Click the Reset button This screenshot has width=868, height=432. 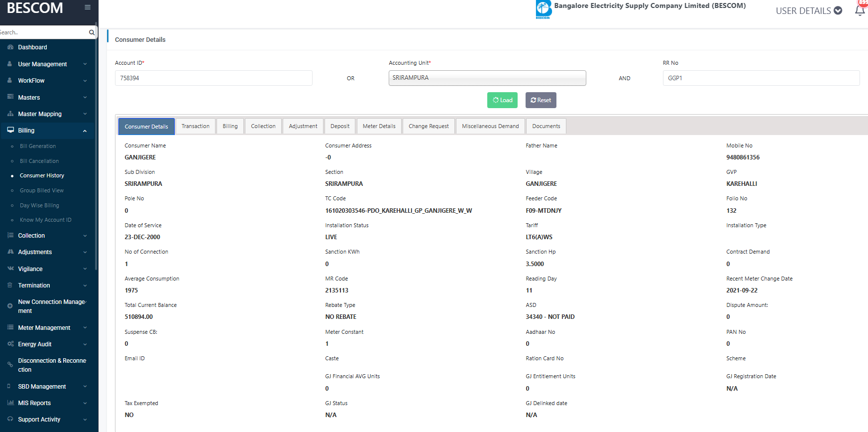coord(541,100)
